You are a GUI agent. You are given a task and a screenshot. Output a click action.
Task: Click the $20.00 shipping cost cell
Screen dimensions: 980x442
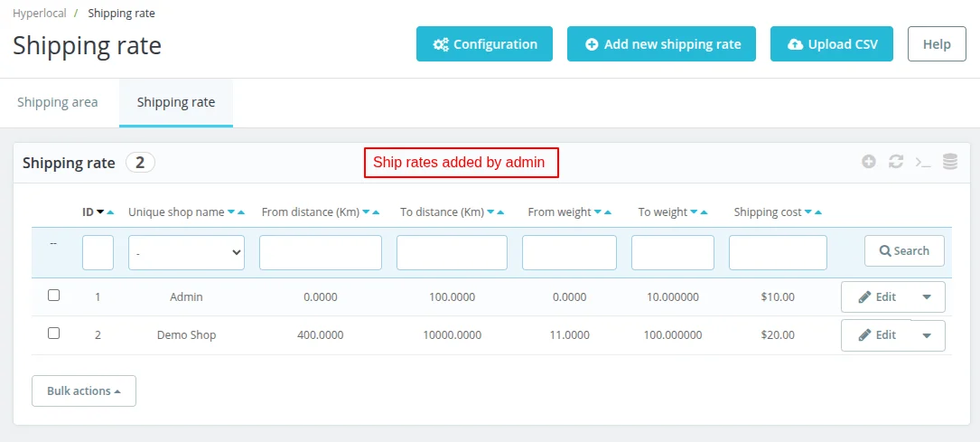coord(778,335)
